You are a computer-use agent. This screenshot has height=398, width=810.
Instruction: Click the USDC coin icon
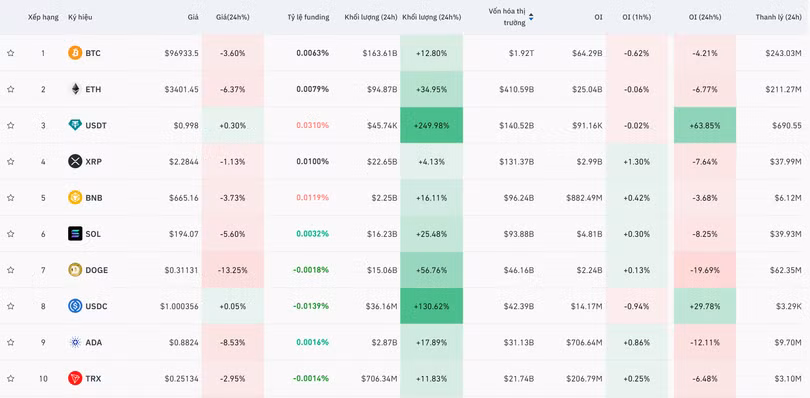point(75,306)
